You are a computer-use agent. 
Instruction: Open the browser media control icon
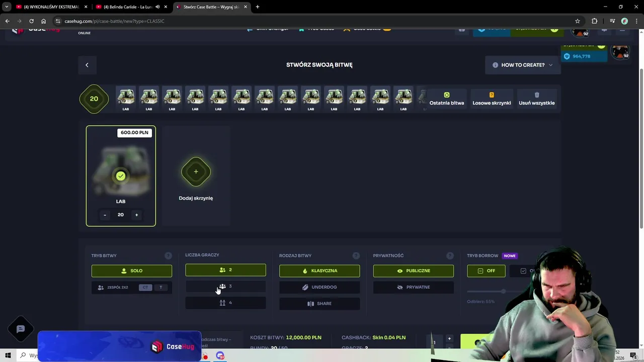coord(612,21)
